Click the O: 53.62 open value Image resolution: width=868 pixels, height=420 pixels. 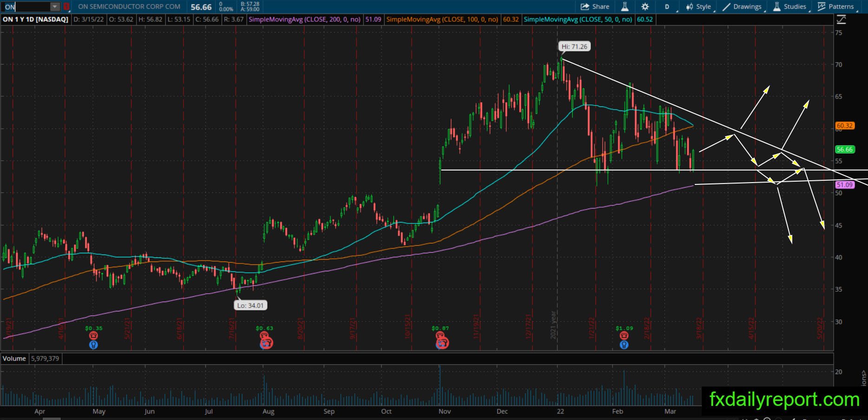pyautogui.click(x=121, y=20)
